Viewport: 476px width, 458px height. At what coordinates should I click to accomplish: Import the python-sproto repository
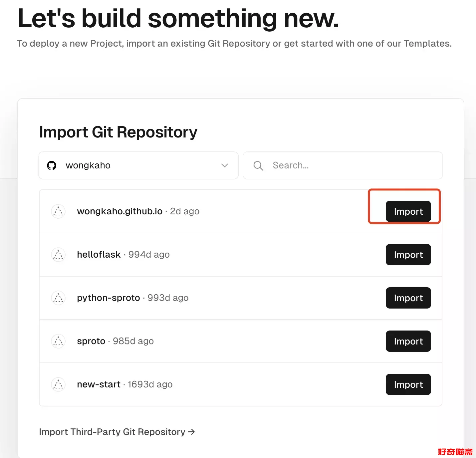[408, 298]
